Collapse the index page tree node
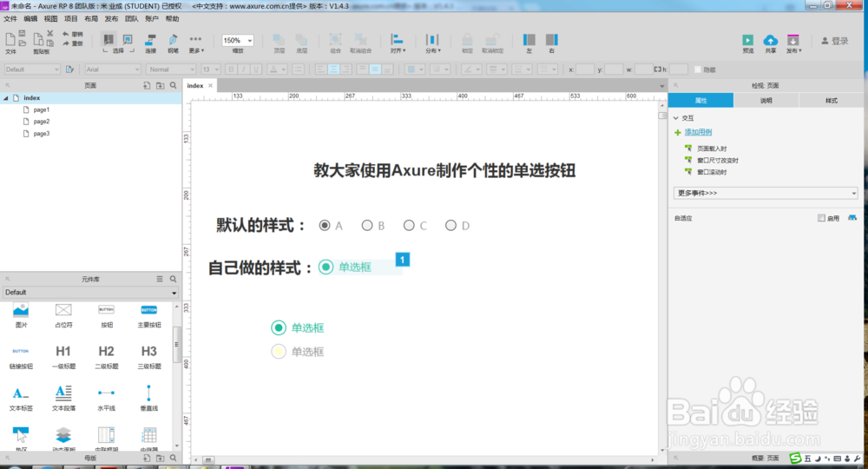This screenshot has height=469, width=868. click(x=6, y=98)
